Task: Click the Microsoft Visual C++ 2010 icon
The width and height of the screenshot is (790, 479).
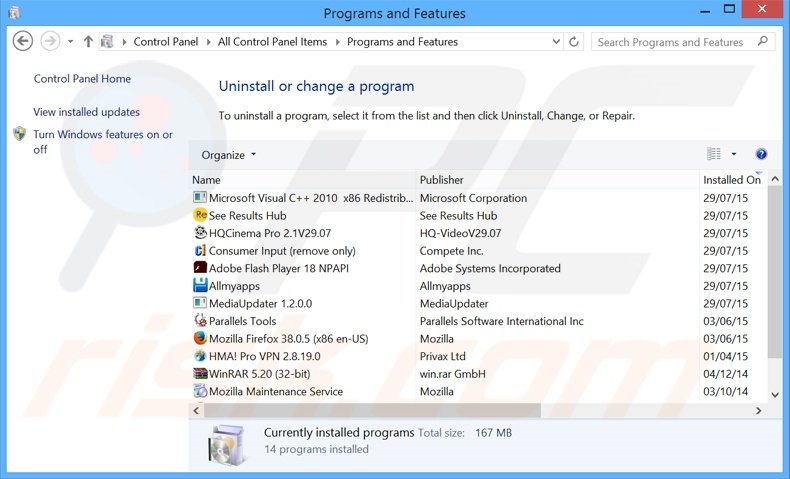Action: coord(200,197)
